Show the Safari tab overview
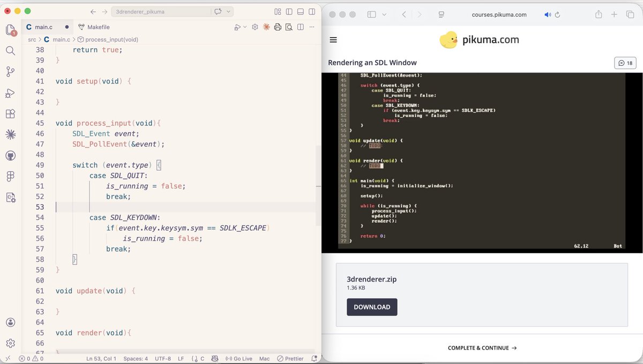 pos(630,14)
